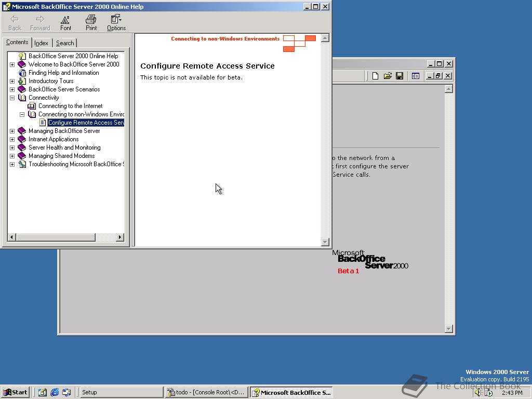Select Managing BackOffice Server book
Image resolution: width=532 pixels, height=399 pixels.
coord(64,130)
